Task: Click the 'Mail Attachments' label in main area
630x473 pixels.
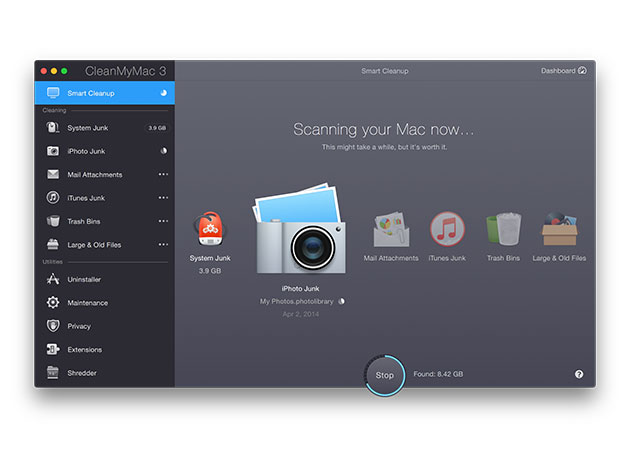Action: 391,258
